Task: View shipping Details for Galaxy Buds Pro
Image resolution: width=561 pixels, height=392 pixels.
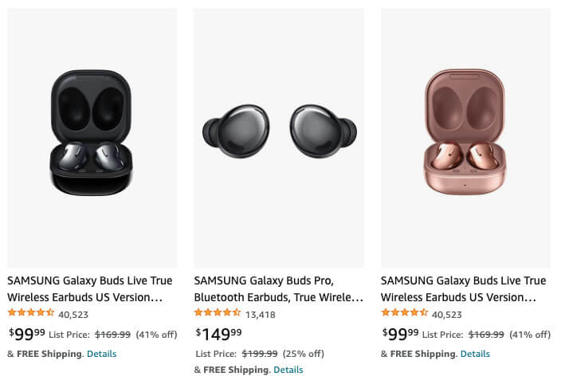Action: (x=288, y=370)
